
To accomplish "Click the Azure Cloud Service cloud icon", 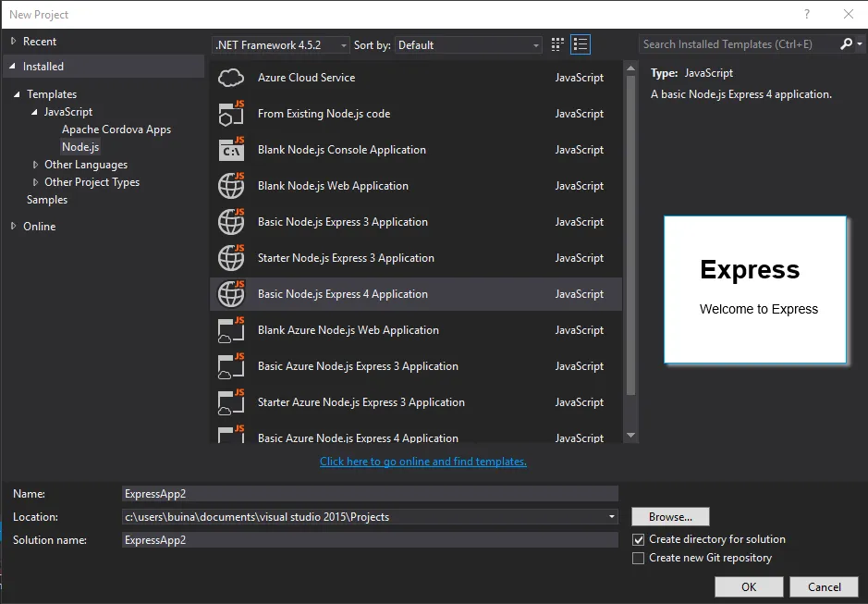I will coord(231,78).
